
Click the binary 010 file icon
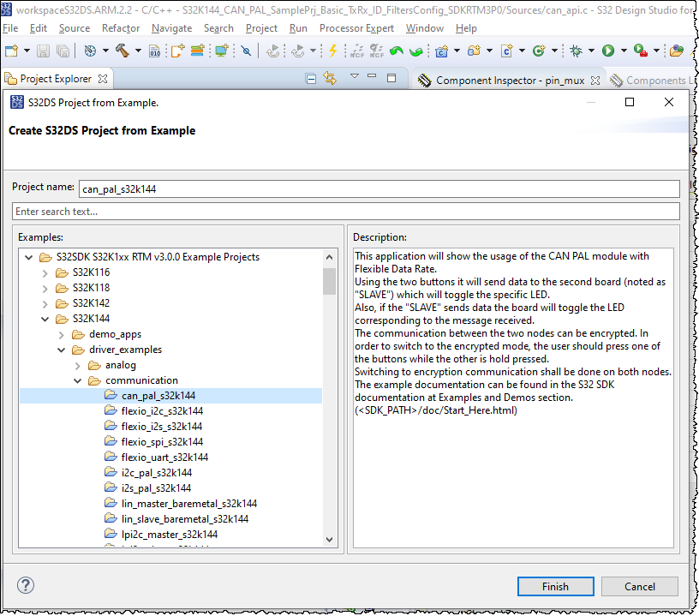(154, 51)
